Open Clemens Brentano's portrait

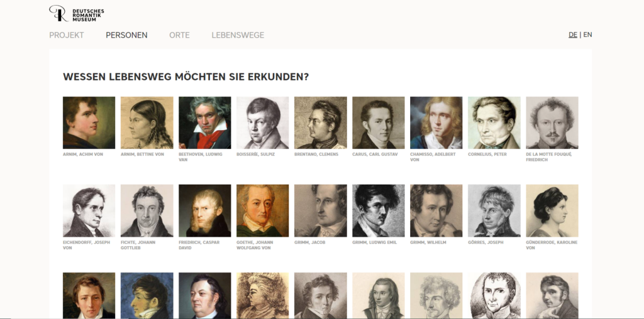click(x=321, y=122)
